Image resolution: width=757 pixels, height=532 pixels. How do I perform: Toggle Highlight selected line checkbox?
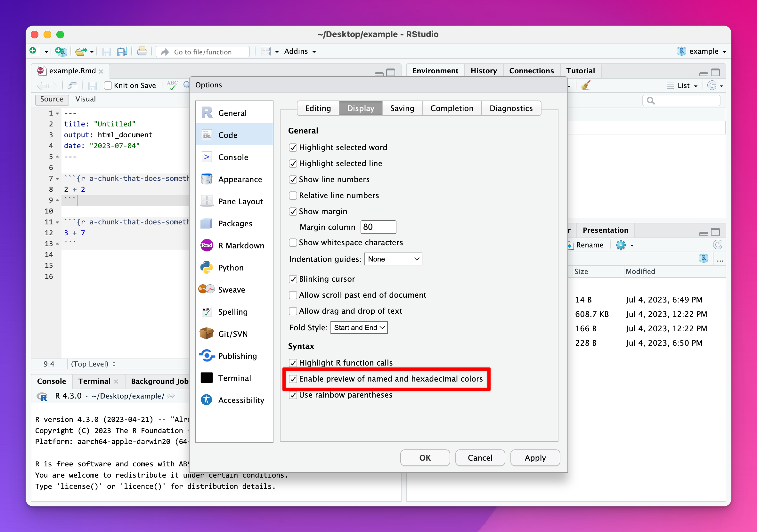pyautogui.click(x=293, y=164)
